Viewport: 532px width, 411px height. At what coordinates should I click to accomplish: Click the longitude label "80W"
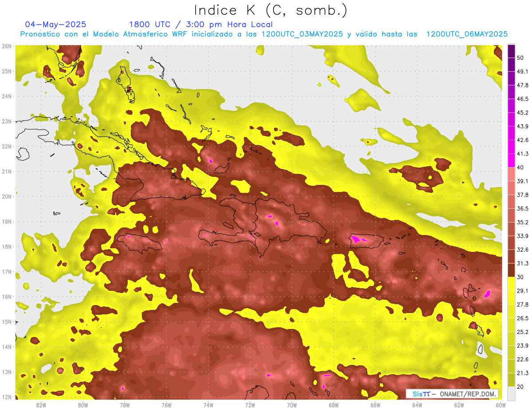click(x=83, y=405)
